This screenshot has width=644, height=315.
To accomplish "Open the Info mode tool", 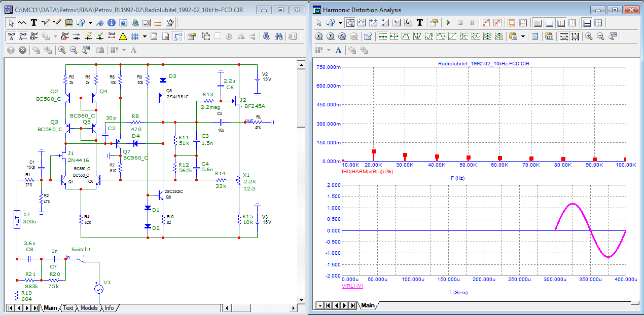I will 112,23.
